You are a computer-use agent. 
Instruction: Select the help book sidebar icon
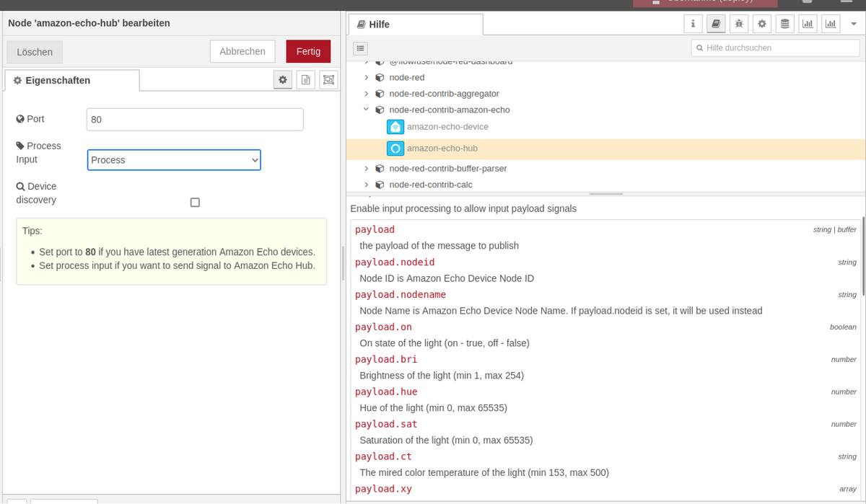(x=716, y=24)
